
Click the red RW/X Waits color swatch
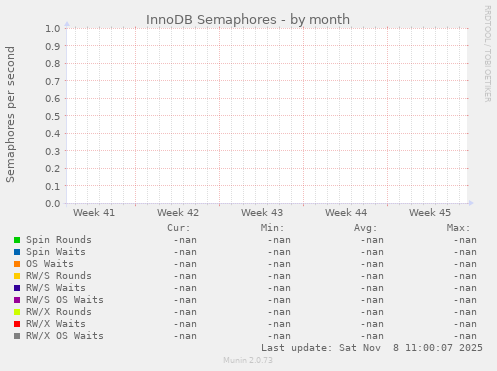[17, 324]
